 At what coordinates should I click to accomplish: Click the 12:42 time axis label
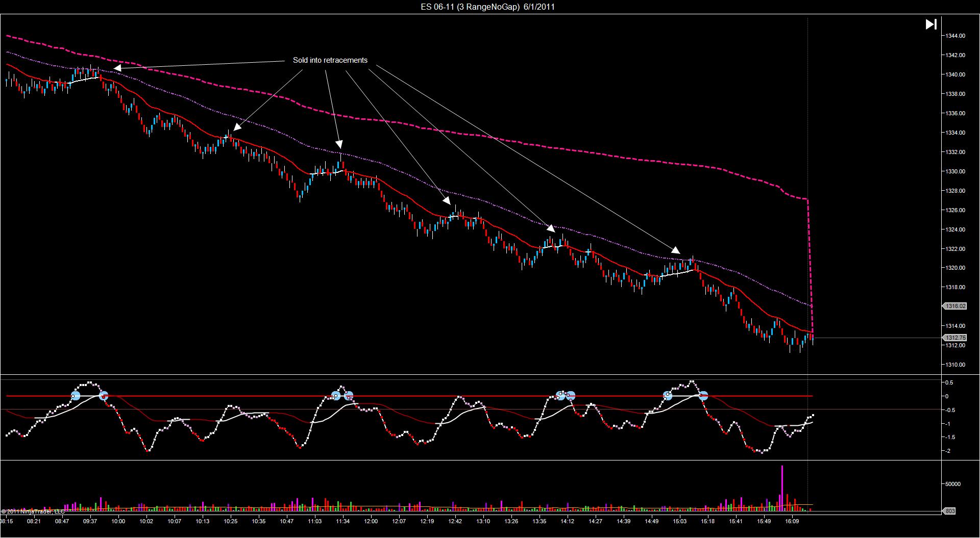[x=455, y=521]
